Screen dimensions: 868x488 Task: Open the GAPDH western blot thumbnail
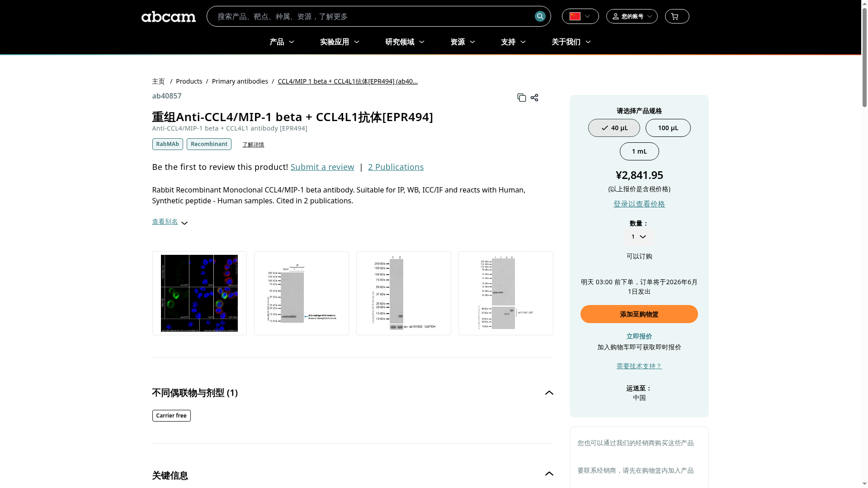click(x=404, y=293)
